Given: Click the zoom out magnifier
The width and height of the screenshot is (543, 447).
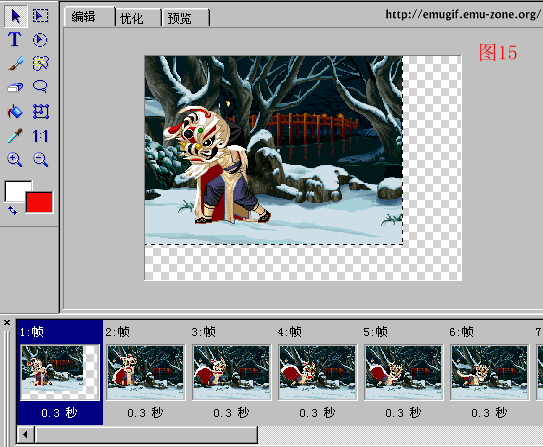Looking at the screenshot, I should pyautogui.click(x=41, y=160).
